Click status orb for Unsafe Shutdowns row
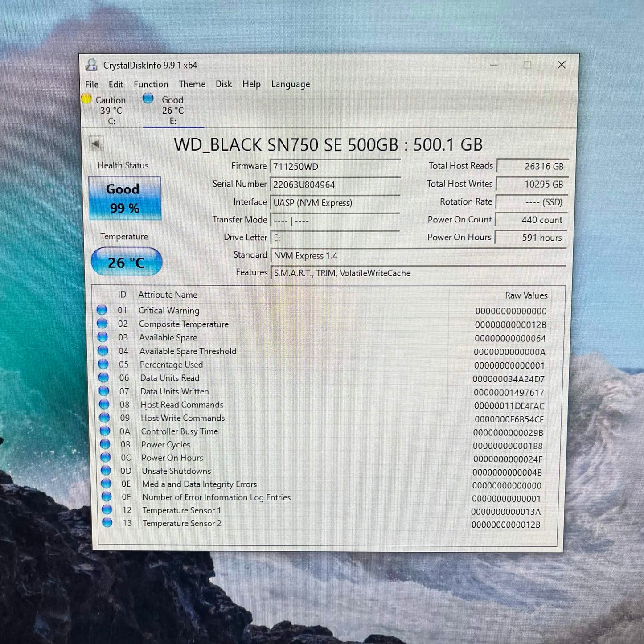Image resolution: width=644 pixels, height=644 pixels. (x=106, y=470)
